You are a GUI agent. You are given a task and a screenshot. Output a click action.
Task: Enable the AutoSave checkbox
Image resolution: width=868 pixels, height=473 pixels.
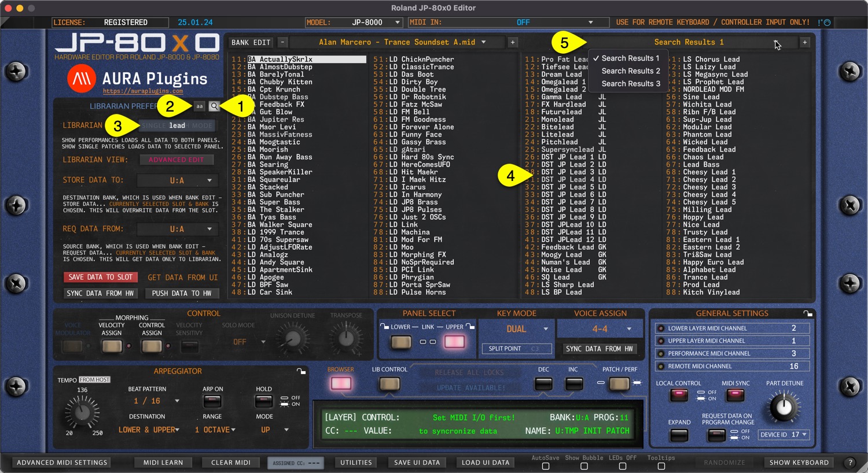click(545, 466)
